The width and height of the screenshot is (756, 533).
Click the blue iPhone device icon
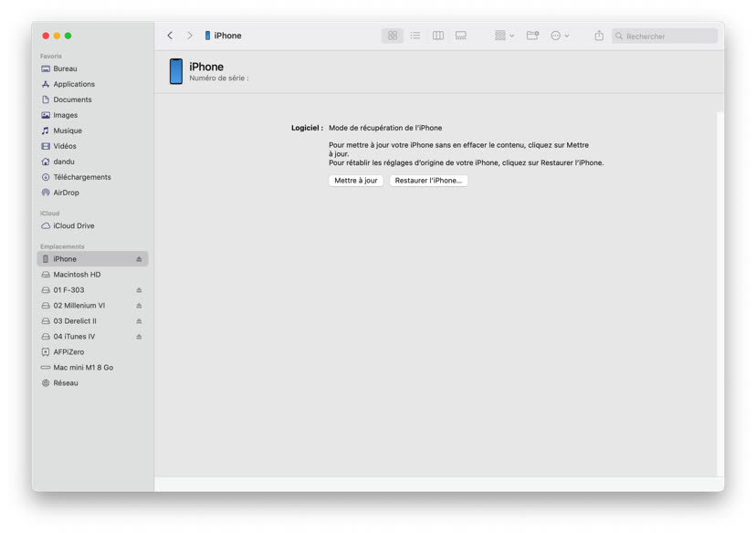pyautogui.click(x=177, y=71)
